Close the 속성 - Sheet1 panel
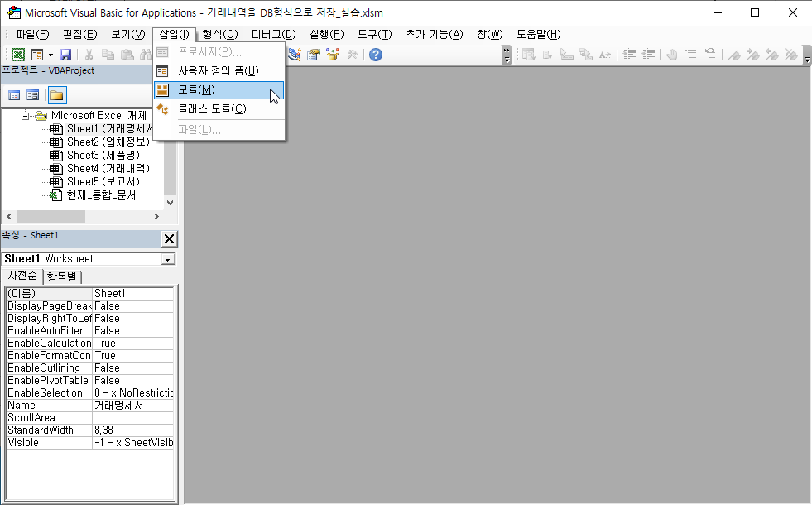Screen dimensions: 812x505 click(170, 238)
